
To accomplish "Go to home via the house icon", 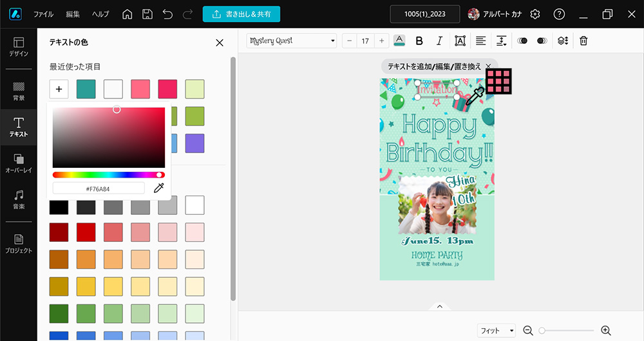I will coord(128,14).
